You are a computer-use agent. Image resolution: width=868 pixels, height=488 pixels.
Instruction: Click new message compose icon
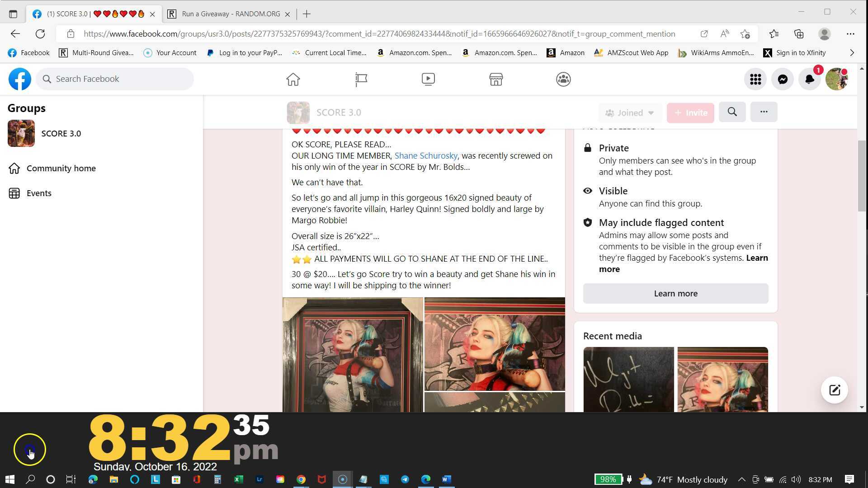834,390
